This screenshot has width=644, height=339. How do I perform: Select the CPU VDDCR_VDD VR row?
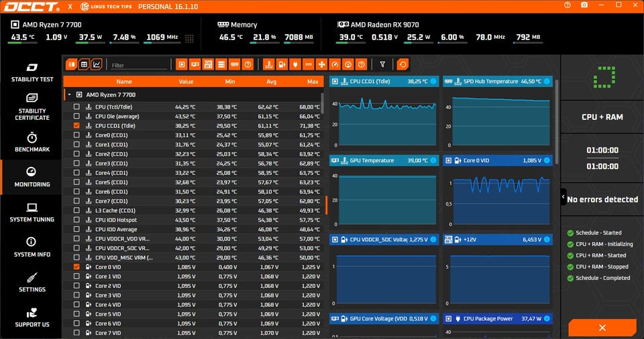pyautogui.click(x=193, y=239)
